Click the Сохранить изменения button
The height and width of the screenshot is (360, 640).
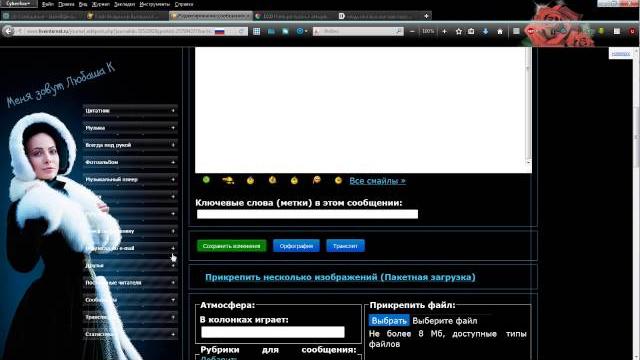click(231, 246)
